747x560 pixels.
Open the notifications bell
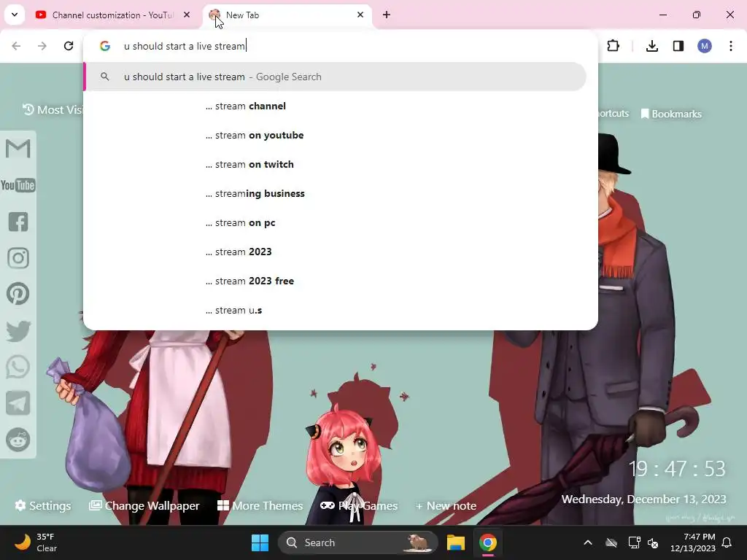click(x=727, y=542)
